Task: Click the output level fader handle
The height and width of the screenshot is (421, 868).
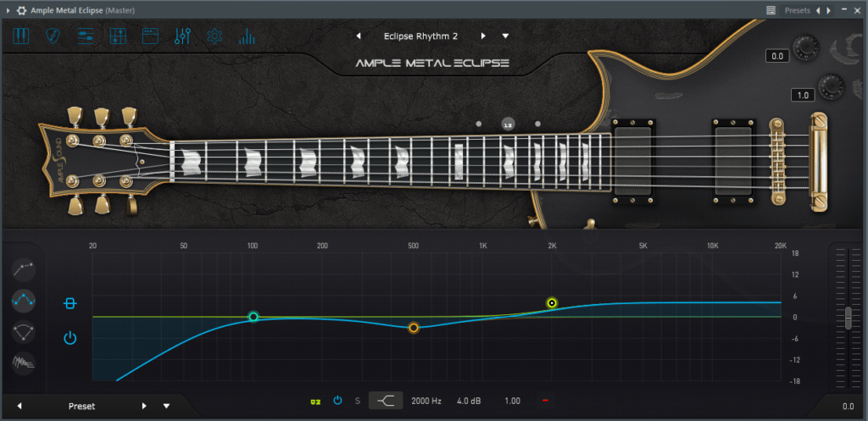Action: click(x=848, y=319)
